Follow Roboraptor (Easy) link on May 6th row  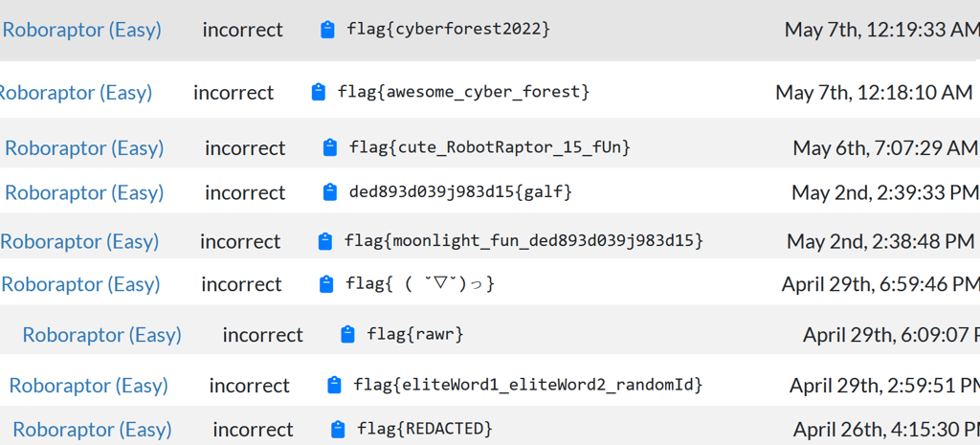click(x=84, y=148)
